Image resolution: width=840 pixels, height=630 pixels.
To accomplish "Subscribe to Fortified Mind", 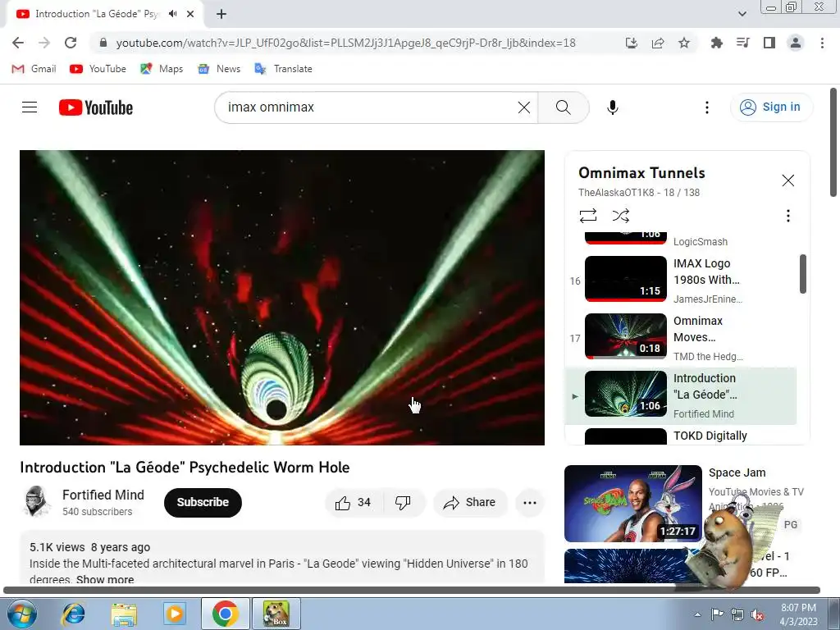I will [203, 503].
